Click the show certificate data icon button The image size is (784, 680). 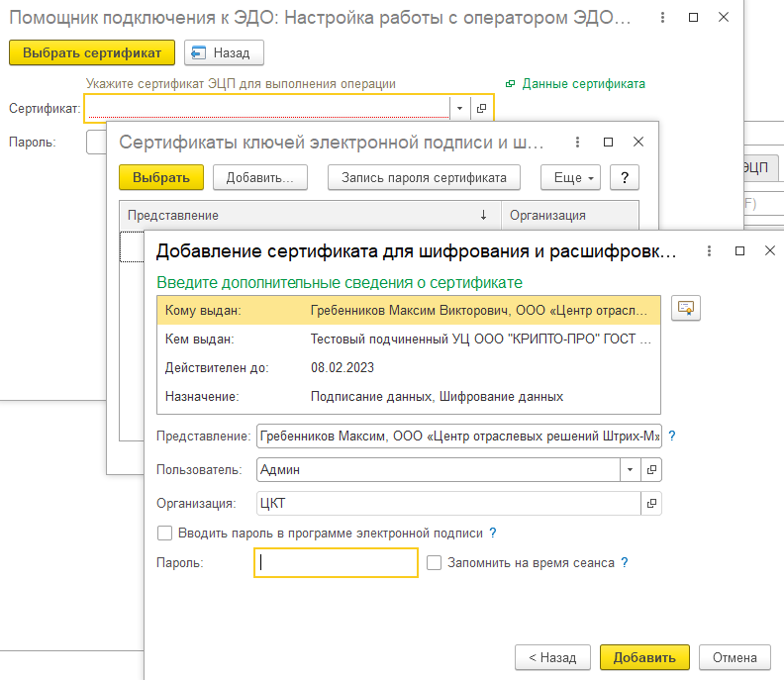685,308
